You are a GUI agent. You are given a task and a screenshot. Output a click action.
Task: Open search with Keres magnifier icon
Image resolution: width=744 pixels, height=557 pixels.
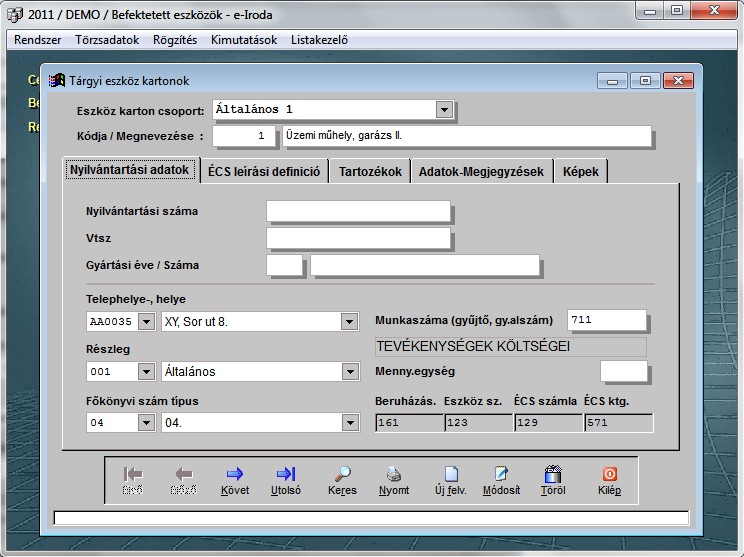click(342, 479)
